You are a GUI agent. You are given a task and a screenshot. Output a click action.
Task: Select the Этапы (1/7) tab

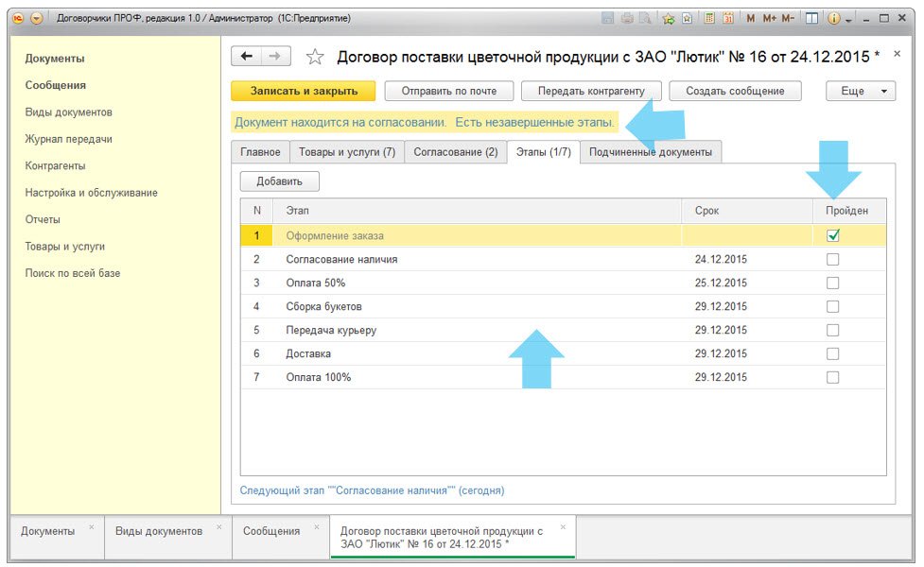[x=543, y=152]
